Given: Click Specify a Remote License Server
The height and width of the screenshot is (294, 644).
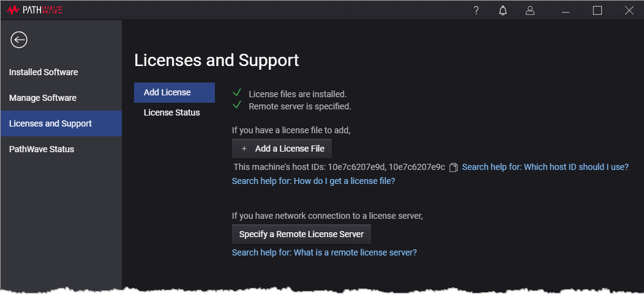Looking at the screenshot, I should (x=301, y=234).
